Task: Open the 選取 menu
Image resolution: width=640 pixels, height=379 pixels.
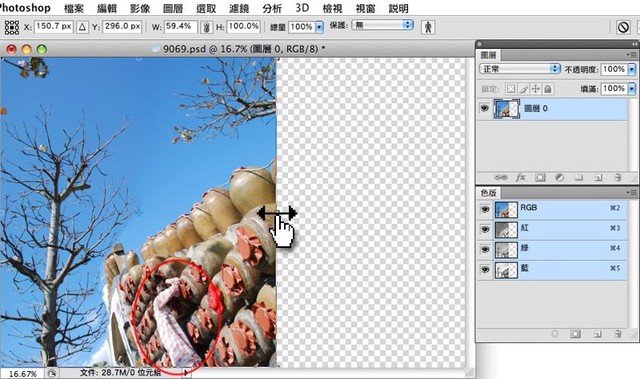Action: pos(206,8)
